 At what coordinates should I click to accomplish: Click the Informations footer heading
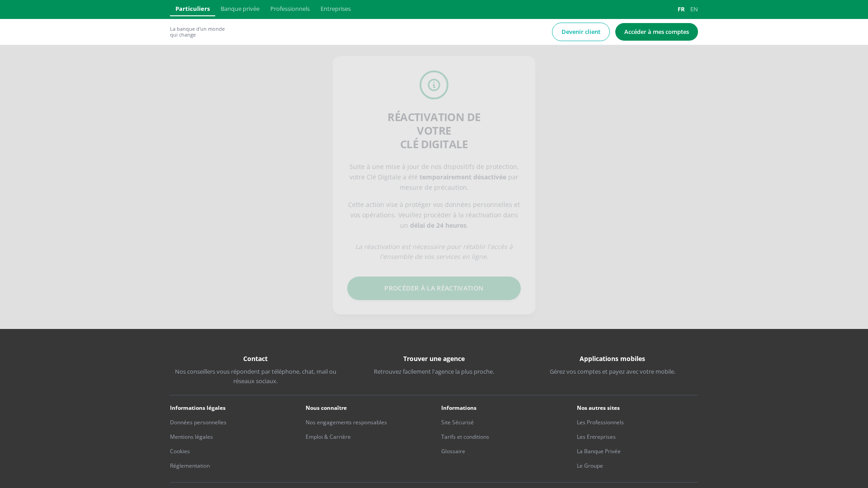click(x=459, y=408)
